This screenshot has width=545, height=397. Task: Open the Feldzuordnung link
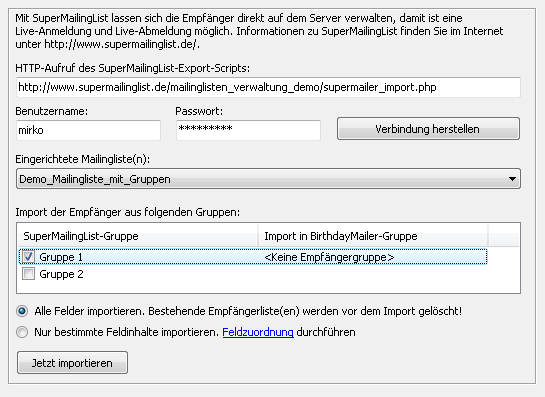point(258,332)
